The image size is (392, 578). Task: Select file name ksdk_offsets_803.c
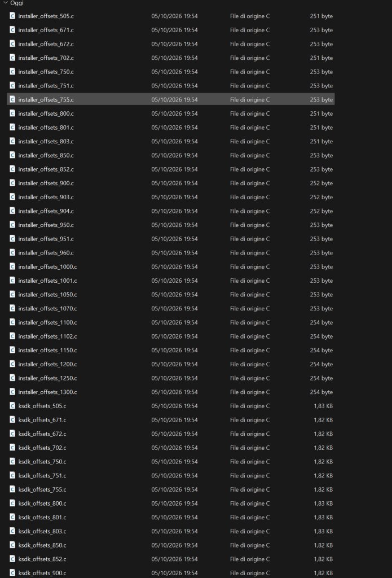pos(42,531)
